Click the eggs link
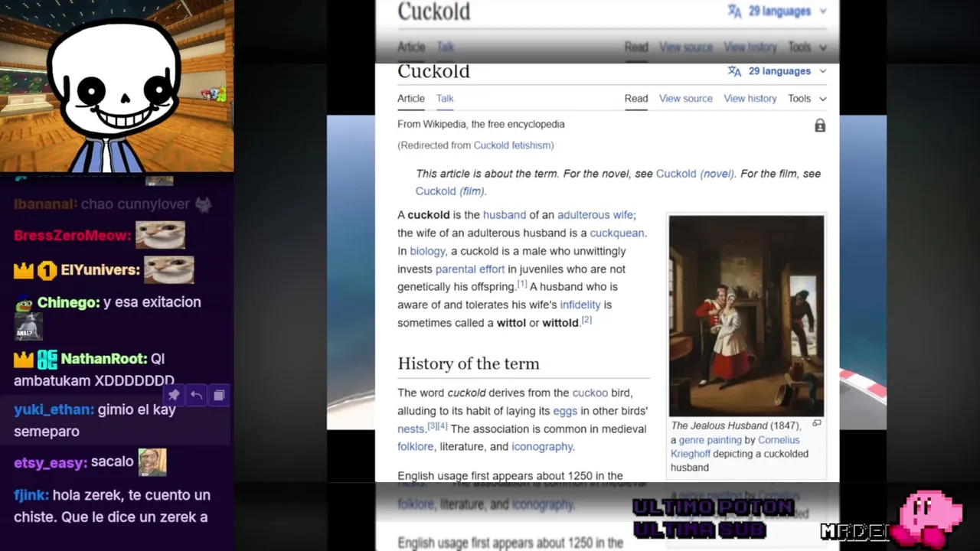Viewport: 980px width, 551px height. pos(565,411)
